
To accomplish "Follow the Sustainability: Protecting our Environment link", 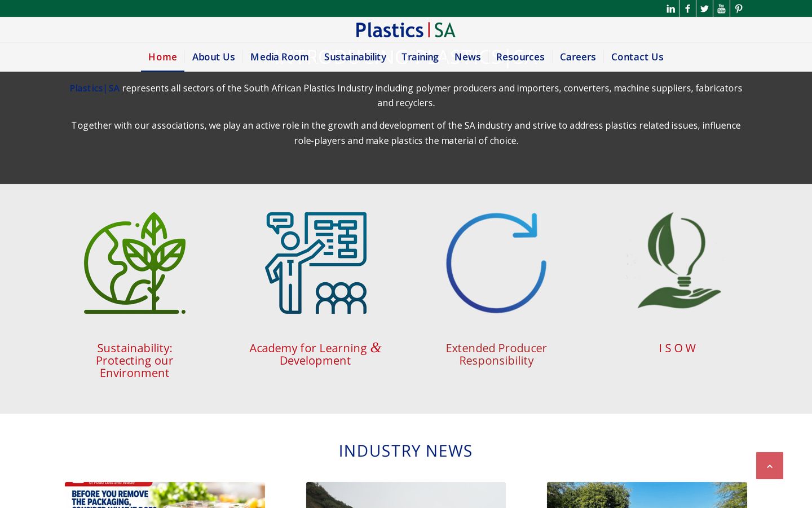I will [x=135, y=361].
